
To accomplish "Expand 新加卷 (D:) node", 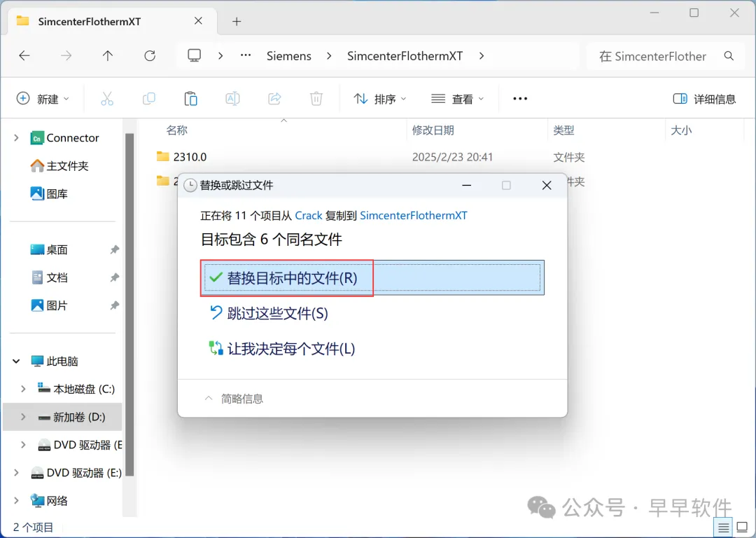I will [x=23, y=417].
